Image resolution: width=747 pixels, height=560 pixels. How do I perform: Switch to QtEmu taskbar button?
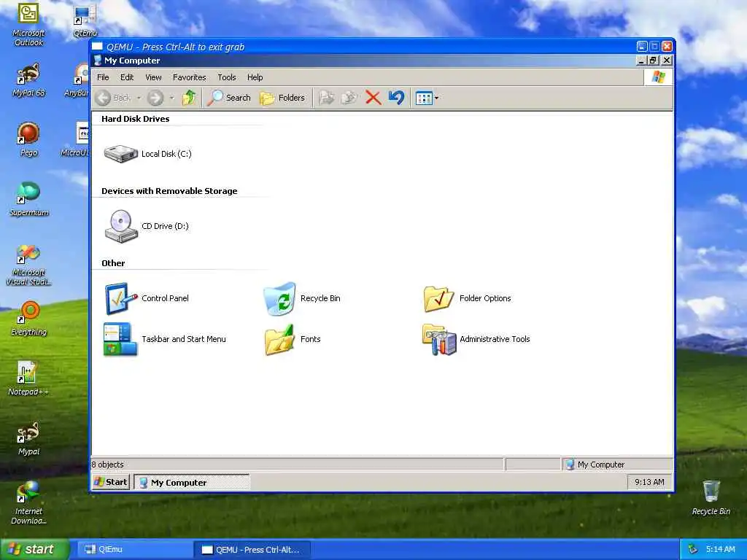tap(133, 550)
